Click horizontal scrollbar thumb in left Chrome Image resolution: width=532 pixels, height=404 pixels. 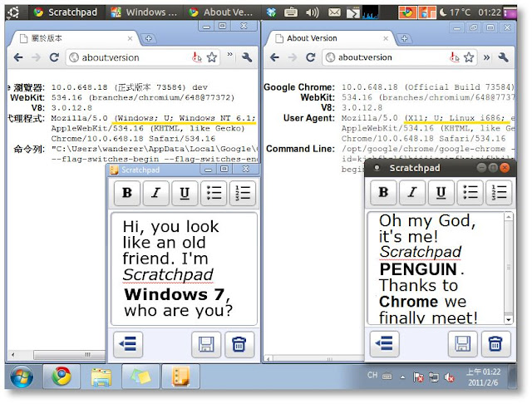(x=70, y=355)
